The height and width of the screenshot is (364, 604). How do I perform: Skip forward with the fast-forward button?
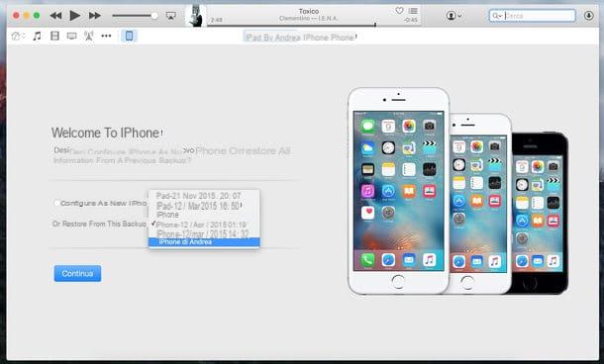tap(95, 16)
